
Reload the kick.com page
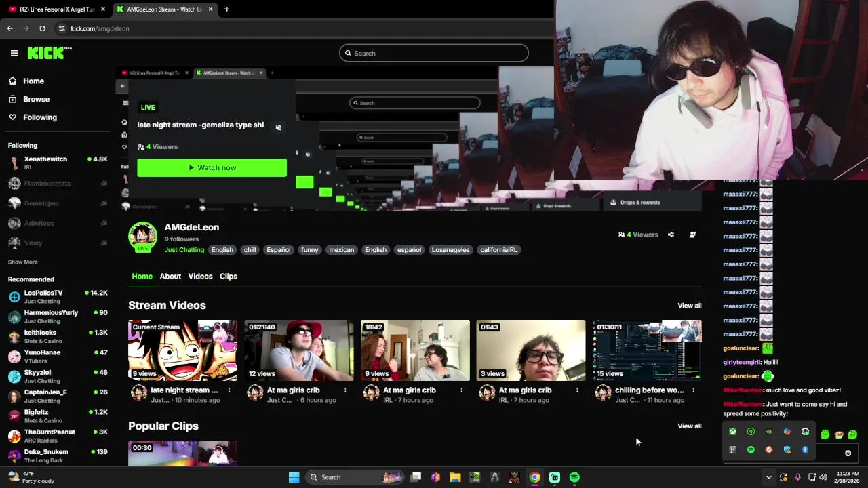pyautogui.click(x=42, y=28)
